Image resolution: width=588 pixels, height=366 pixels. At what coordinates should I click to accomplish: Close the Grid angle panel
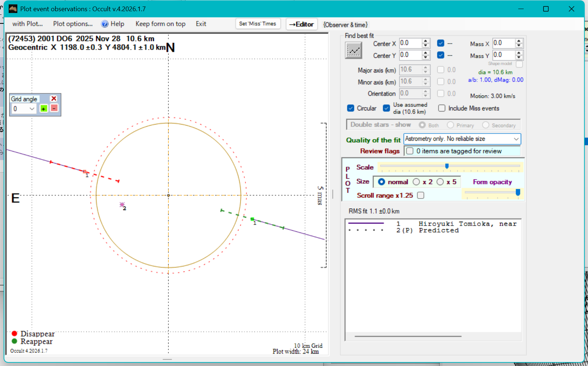pos(54,99)
